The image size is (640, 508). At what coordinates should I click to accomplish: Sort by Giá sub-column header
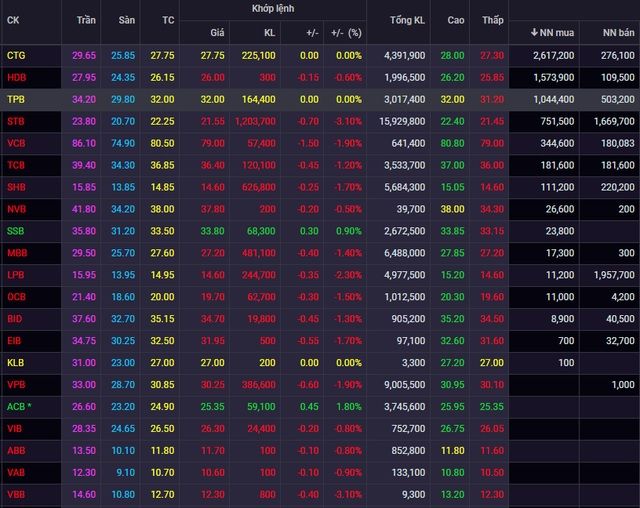pyautogui.click(x=217, y=33)
